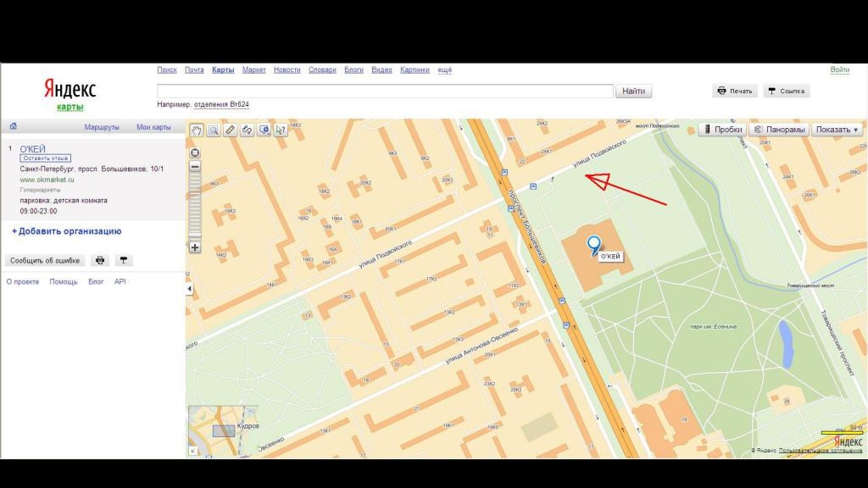Viewport: 868px width, 488px height.
Task: Click the Яндекс Карты logo
Action: pyautogui.click(x=70, y=95)
